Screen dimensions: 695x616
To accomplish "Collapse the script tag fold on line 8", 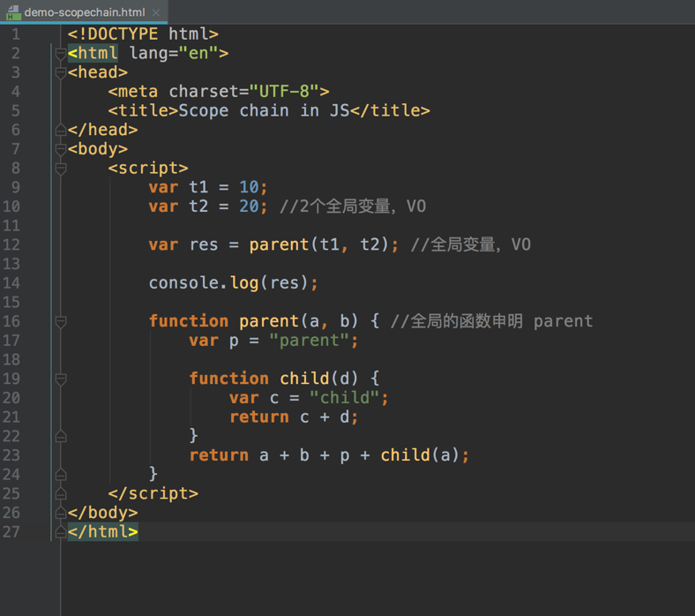I will coord(61,169).
